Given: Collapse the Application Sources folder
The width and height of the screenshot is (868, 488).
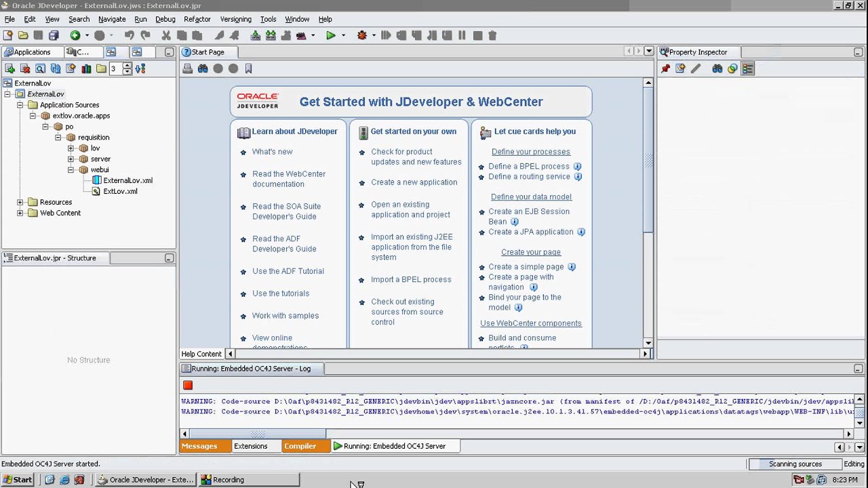Looking at the screenshot, I should click(x=20, y=105).
